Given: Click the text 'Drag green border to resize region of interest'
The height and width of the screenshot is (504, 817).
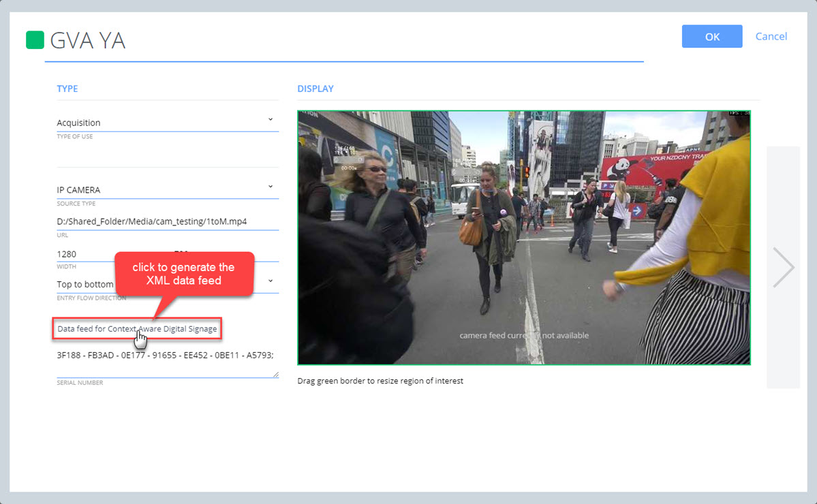Looking at the screenshot, I should [380, 381].
